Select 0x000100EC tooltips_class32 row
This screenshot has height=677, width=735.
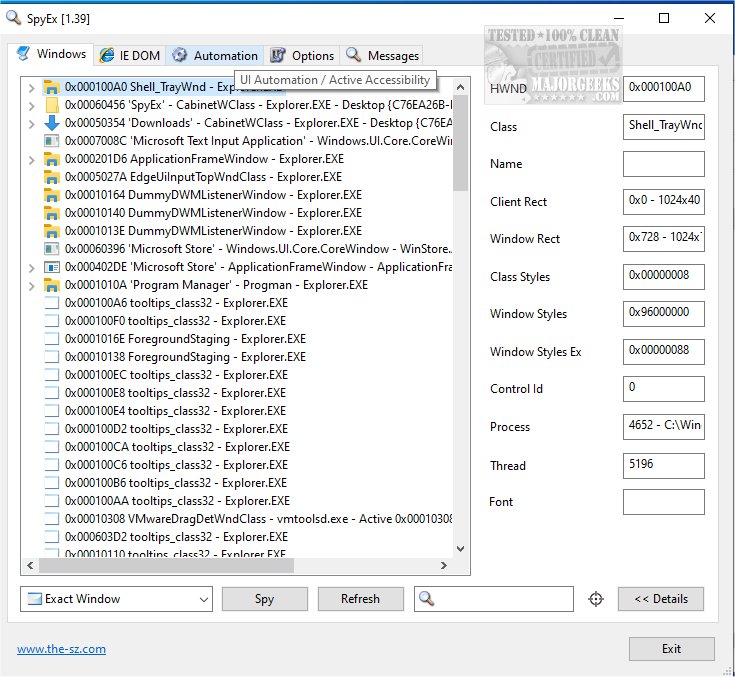(x=176, y=375)
